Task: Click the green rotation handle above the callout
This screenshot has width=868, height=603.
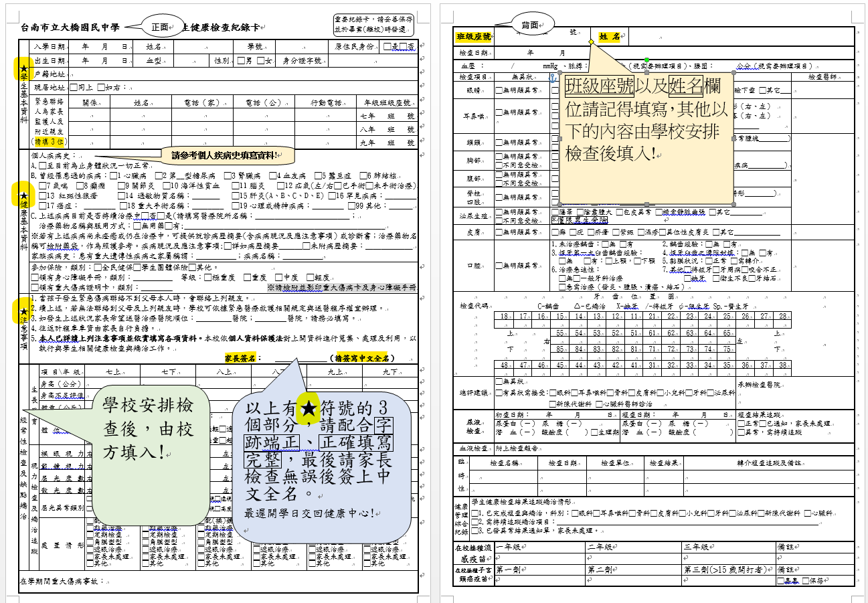Action: (x=646, y=61)
